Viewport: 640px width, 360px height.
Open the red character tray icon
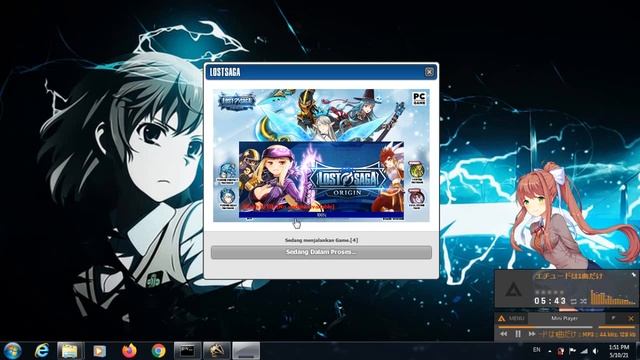(561, 351)
